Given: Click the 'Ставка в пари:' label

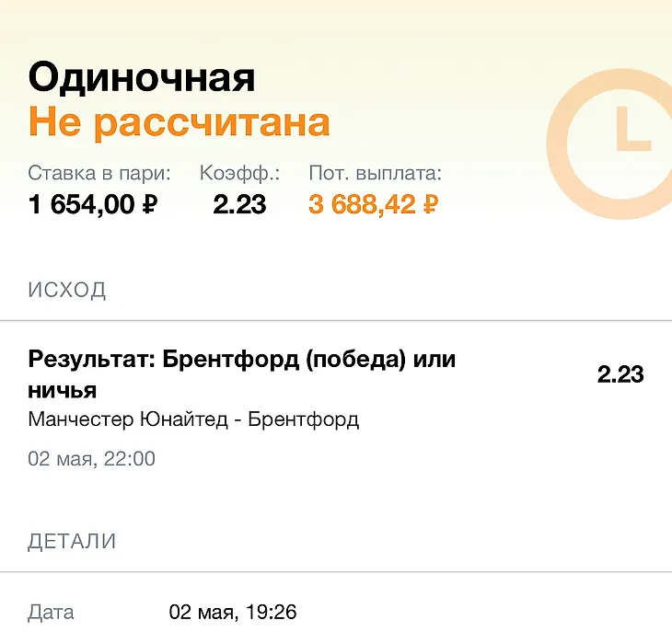Looking at the screenshot, I should click(99, 173).
